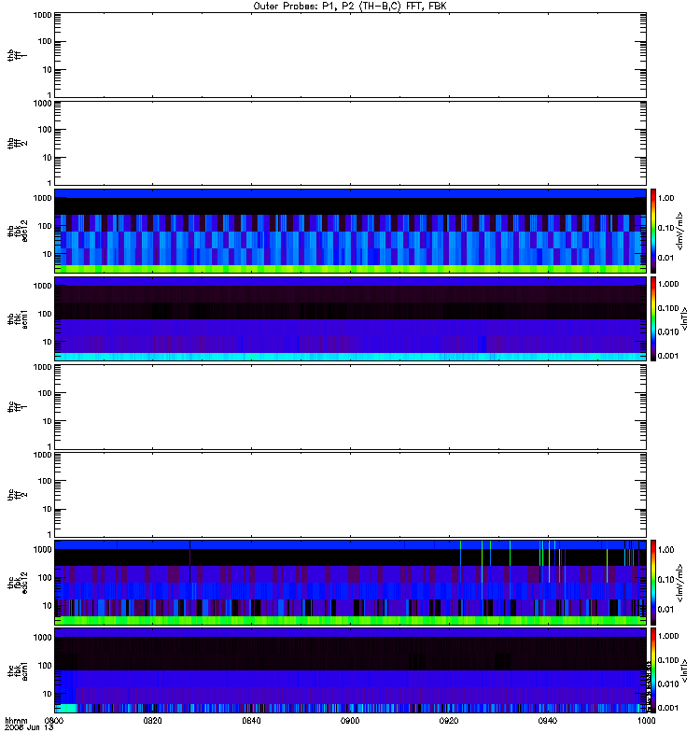The height and width of the screenshot is (747, 700).
Task: Click '0.001' on the thc scm1 color bar
Action: pos(668,708)
